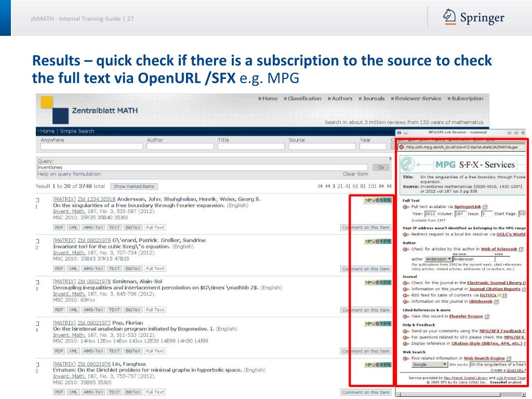Click the new-window icon after SpringerLink
The image size is (532, 399).
pyautogui.click(x=485, y=207)
